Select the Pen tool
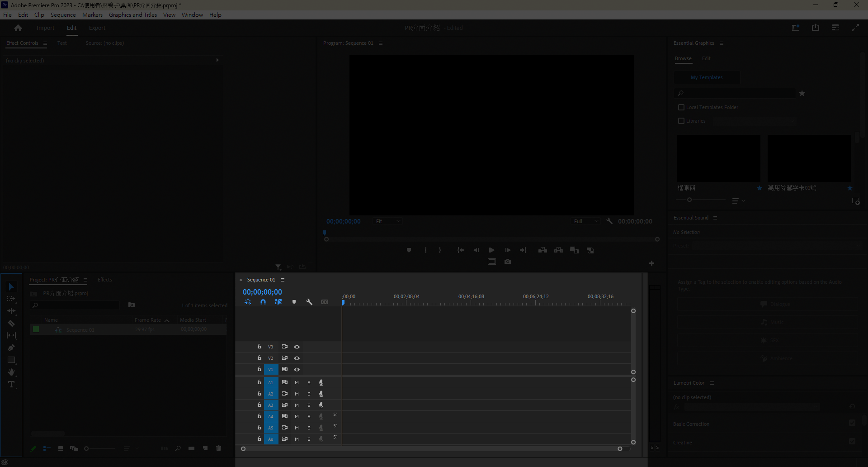This screenshot has width=868, height=467. tap(11, 348)
